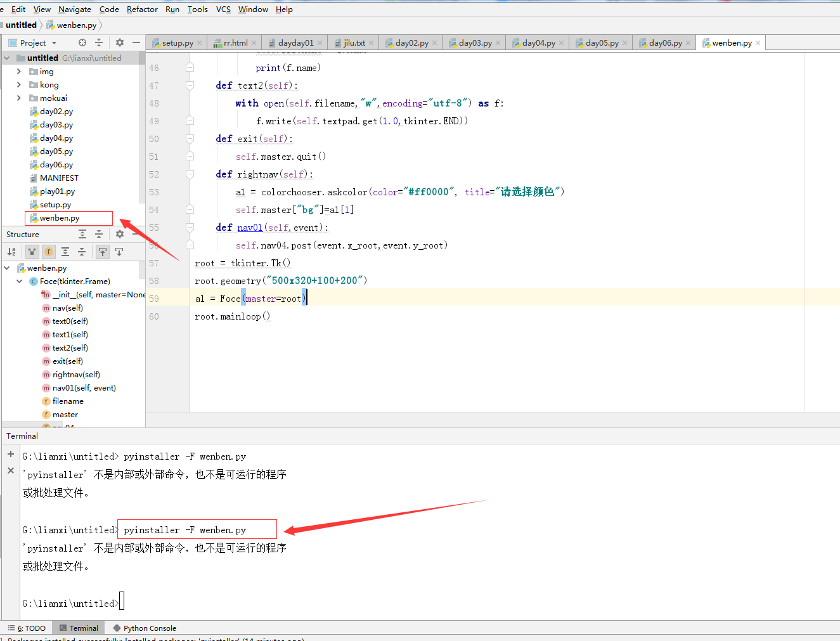The height and width of the screenshot is (641, 840).
Task: Open the Python Console tool window
Action: 145,628
